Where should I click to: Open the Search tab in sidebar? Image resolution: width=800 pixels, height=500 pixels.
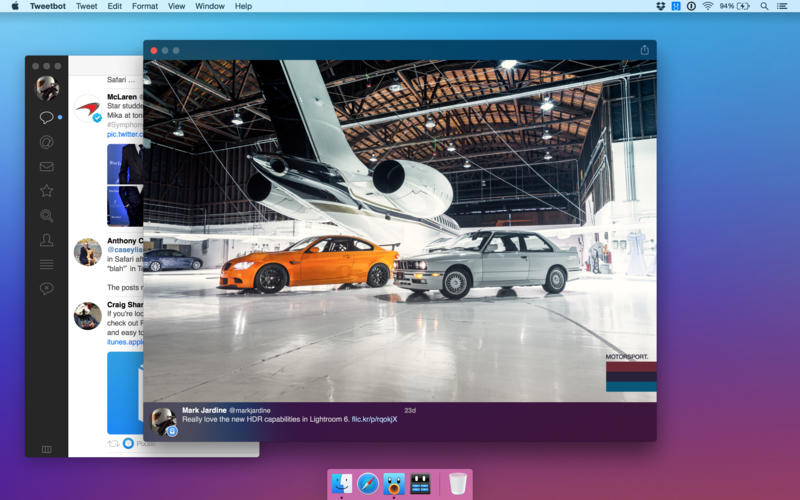coord(46,215)
